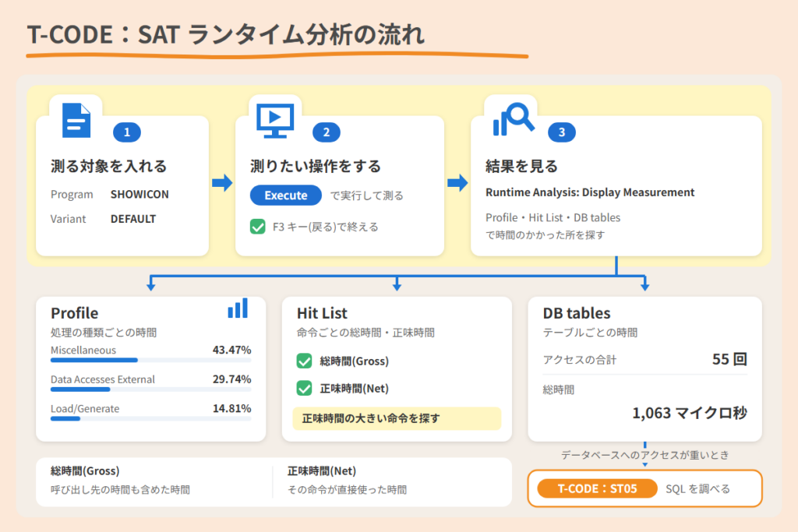Click the subtitle 命令ごとの総時間・正味時間

tap(365, 333)
